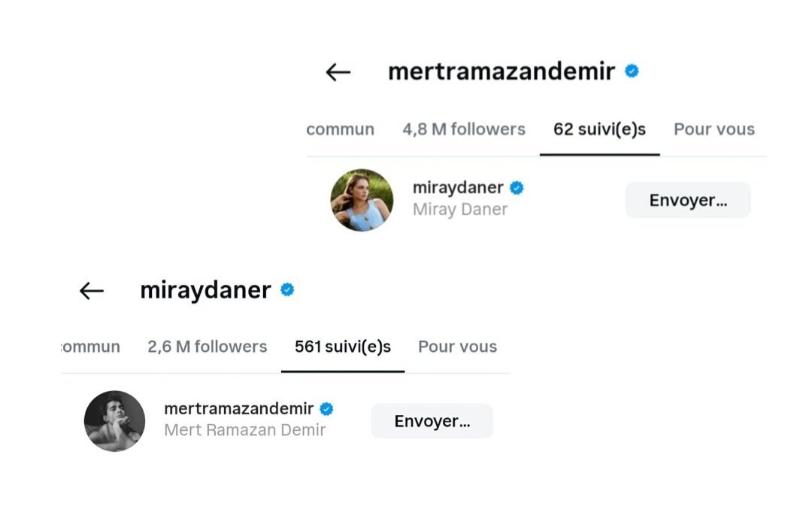Open Pour vous tab next to 561 suivi(e)s
This screenshot has height=518, width=812.
click(x=457, y=347)
